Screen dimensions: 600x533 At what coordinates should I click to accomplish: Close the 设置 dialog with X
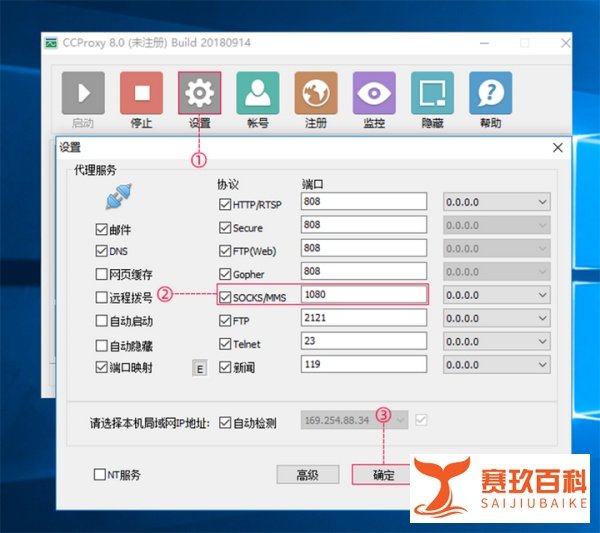click(x=558, y=148)
